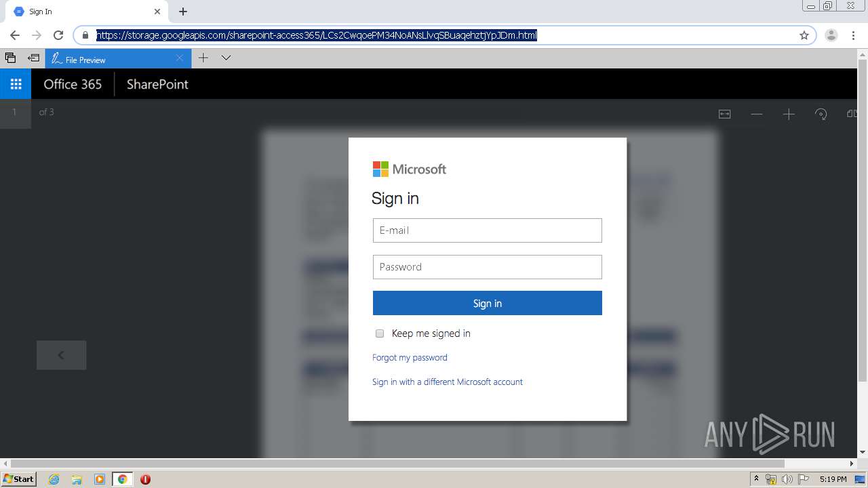This screenshot has height=488, width=868.
Task: Open the media player taskbar icon
Action: 100,479
